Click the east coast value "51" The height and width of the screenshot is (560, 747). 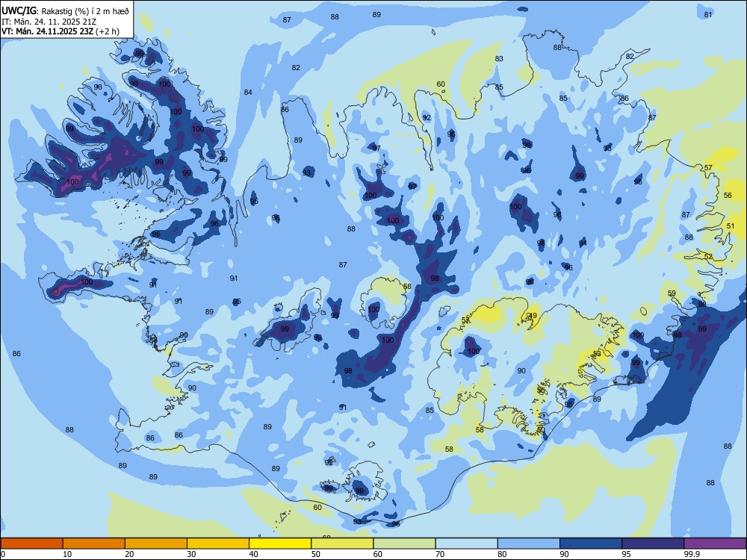731,226
